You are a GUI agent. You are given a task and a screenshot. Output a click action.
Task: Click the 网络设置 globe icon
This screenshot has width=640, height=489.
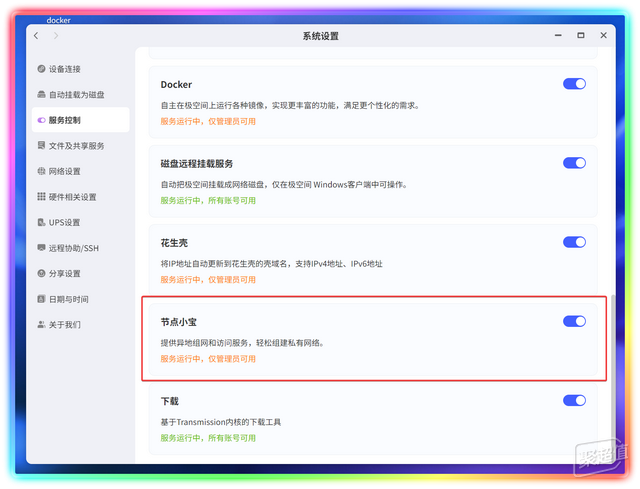click(x=41, y=171)
